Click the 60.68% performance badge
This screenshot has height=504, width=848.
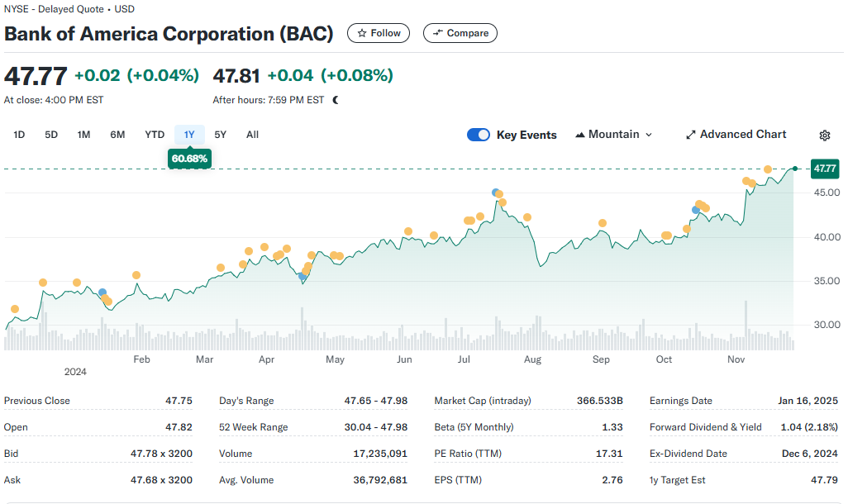pyautogui.click(x=189, y=159)
